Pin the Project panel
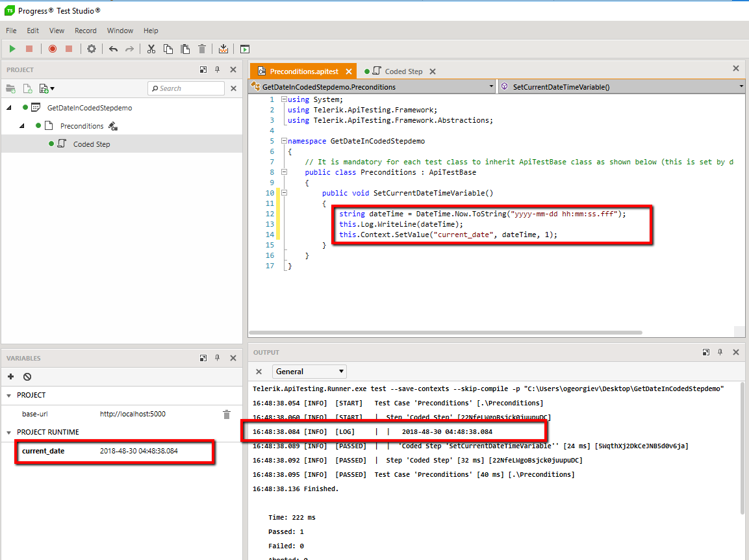The height and width of the screenshot is (560, 749). click(x=218, y=70)
